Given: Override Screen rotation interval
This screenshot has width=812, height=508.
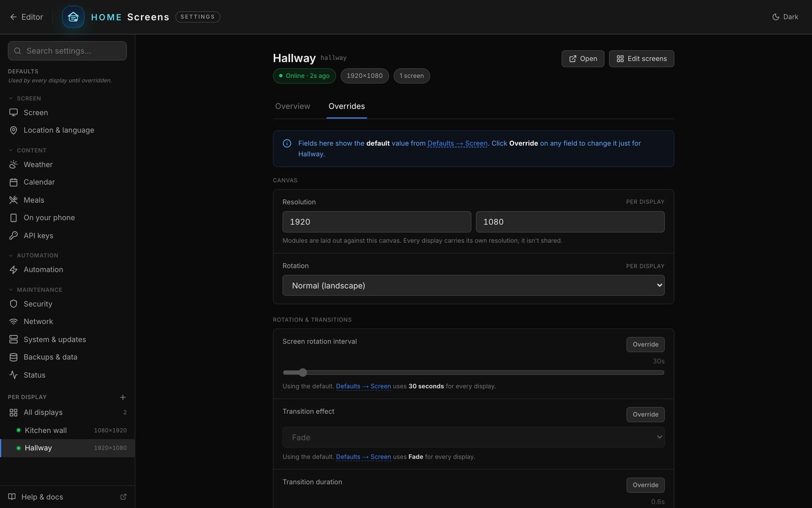Looking at the screenshot, I should coord(645,344).
